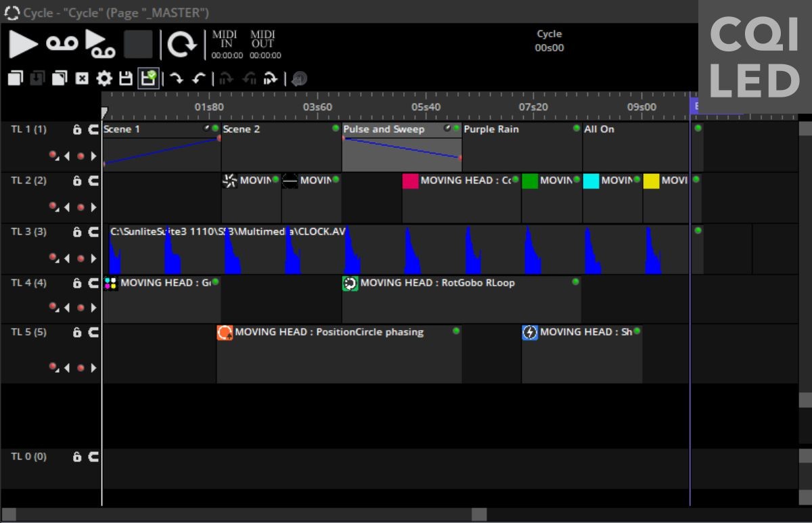
Task: Click the pink color block on TL 2
Action: (410, 181)
